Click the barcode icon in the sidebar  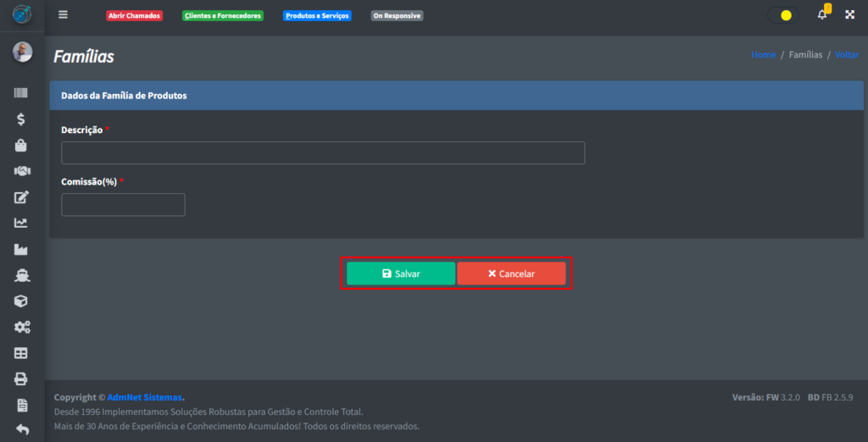point(22,93)
